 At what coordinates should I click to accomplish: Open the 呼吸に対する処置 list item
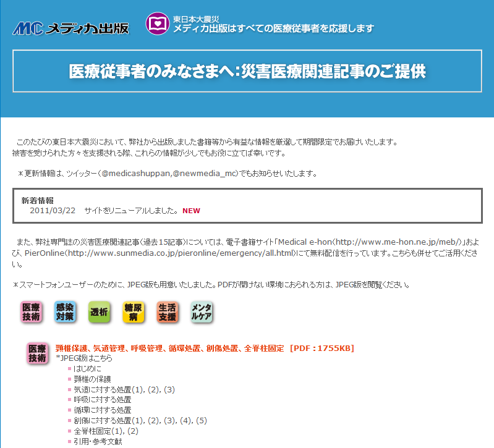coord(102,400)
